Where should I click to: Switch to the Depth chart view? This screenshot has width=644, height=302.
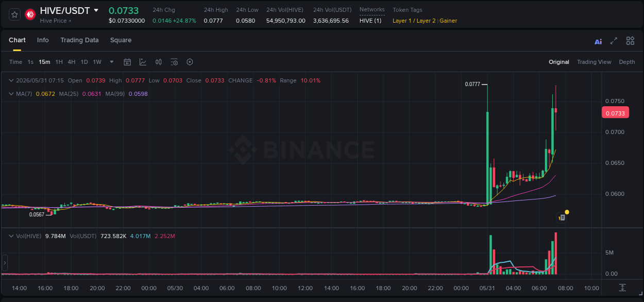click(x=627, y=62)
